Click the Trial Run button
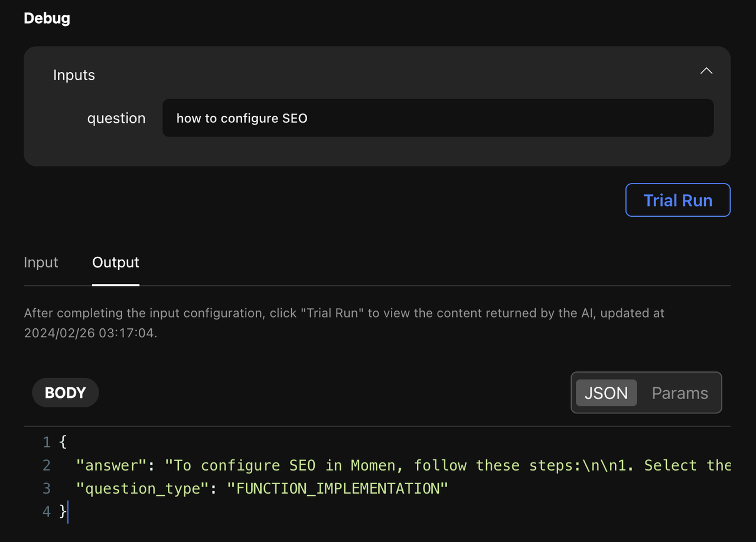Screen dimensions: 756x542 [x=677, y=200]
